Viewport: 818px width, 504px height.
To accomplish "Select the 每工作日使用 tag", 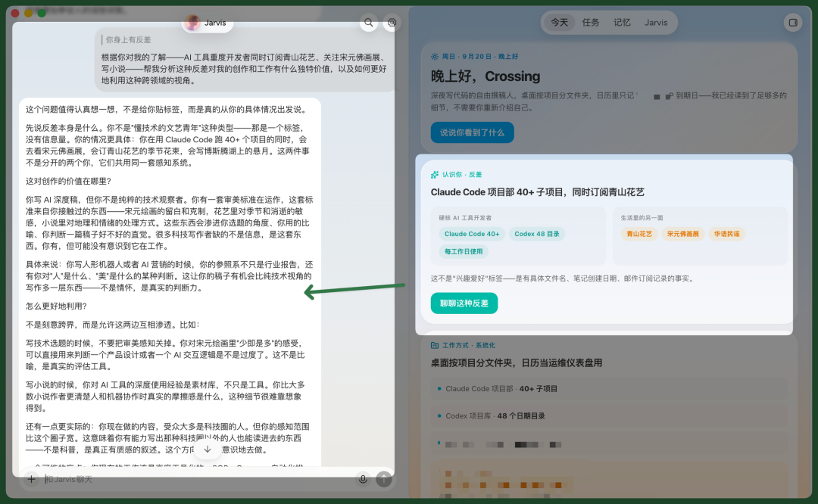I will click(x=464, y=251).
